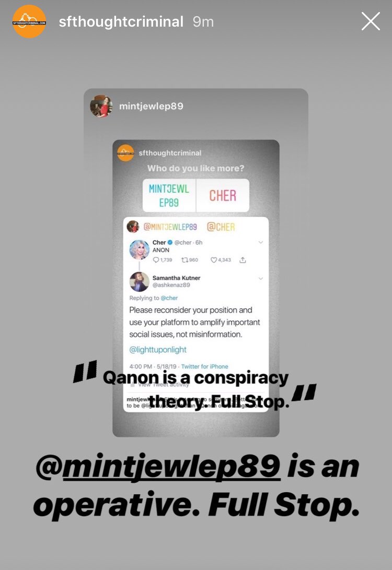The width and height of the screenshot is (392, 570).
Task: Click Samantha Kutner's profile photo
Action: pos(139,282)
